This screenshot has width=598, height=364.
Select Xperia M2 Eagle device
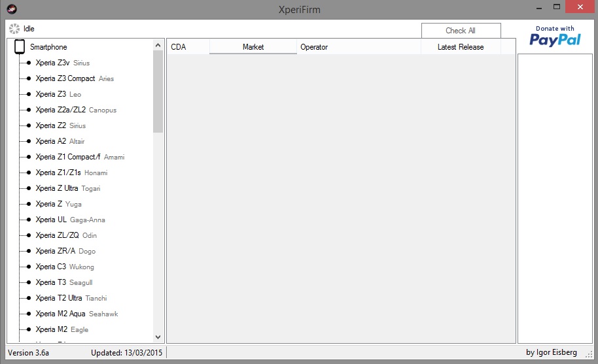tap(62, 329)
